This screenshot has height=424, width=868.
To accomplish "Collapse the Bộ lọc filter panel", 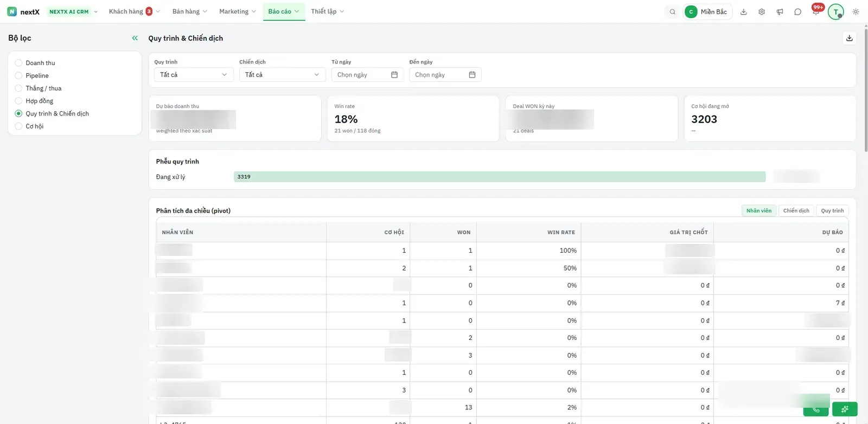I will (x=135, y=38).
